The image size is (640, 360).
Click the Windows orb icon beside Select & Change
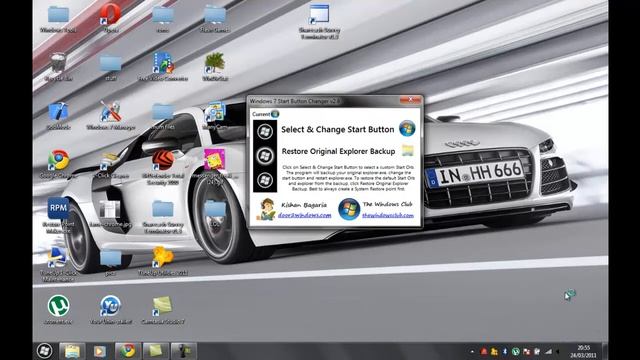407,129
